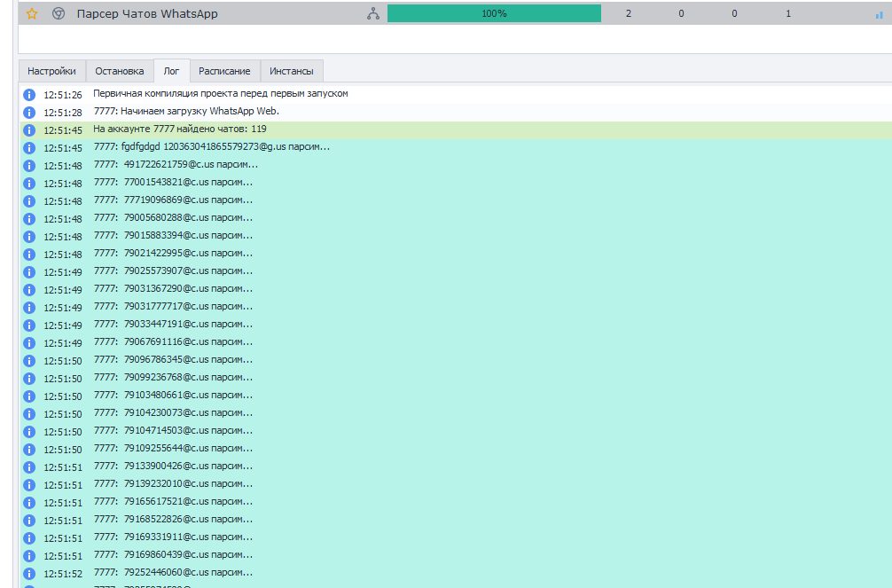Click the info icon of the 79025573907@c.us entry
The height and width of the screenshot is (588, 892).
tap(29, 272)
